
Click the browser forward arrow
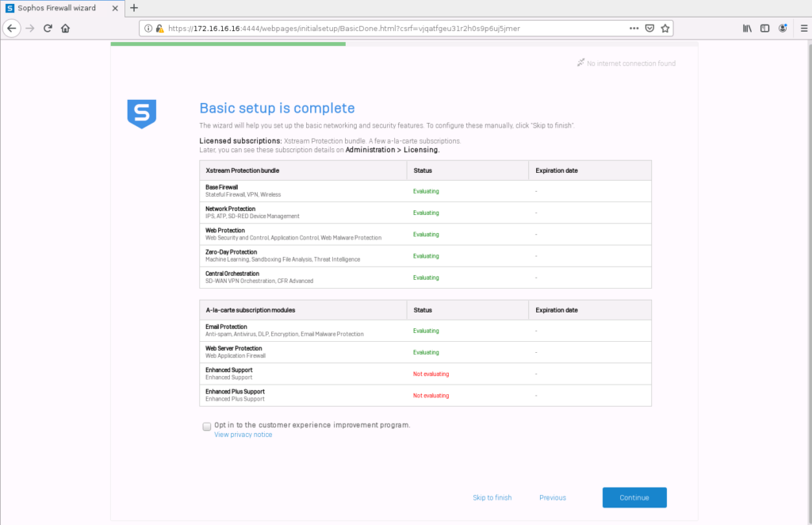point(30,29)
